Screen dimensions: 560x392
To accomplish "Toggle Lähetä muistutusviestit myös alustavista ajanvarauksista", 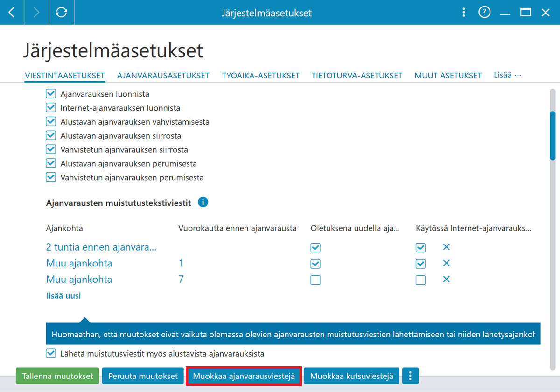I will [x=51, y=353].
